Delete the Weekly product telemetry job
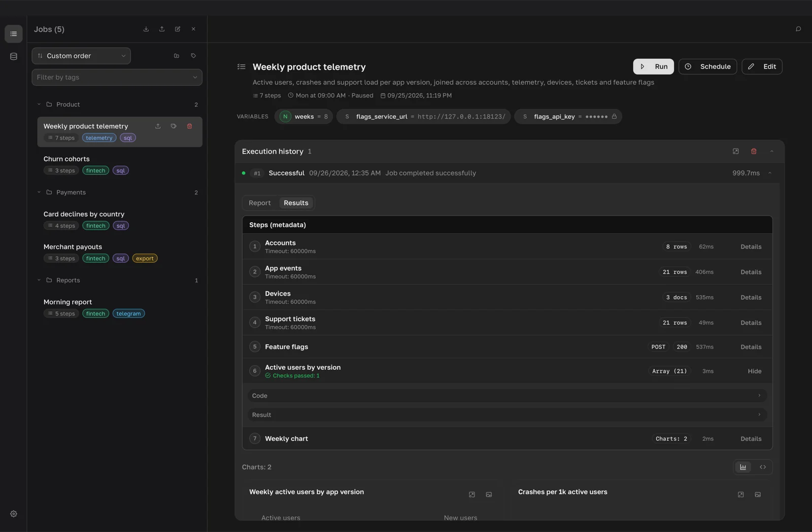This screenshot has height=532, width=812. pyautogui.click(x=189, y=126)
